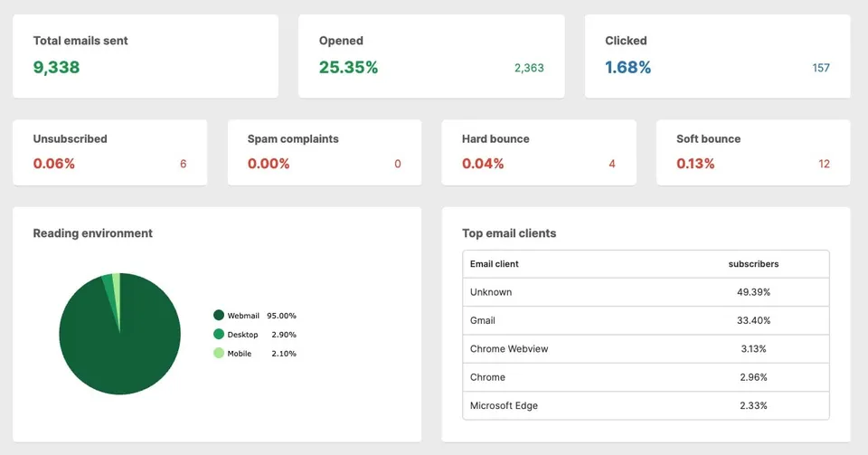Select the Unsubscribed rate 0.06%
The image size is (868, 455).
53,164
